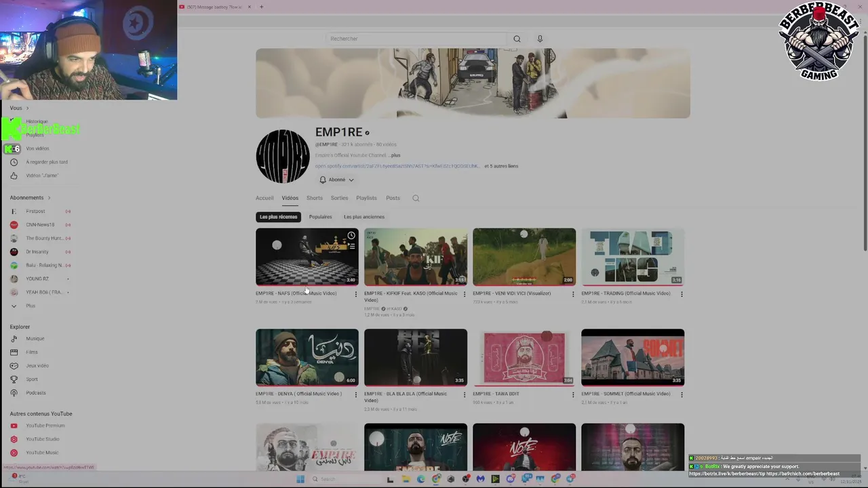Viewport: 868px width, 488px height.
Task: Open YouTube Studio link
Action: 43,439
